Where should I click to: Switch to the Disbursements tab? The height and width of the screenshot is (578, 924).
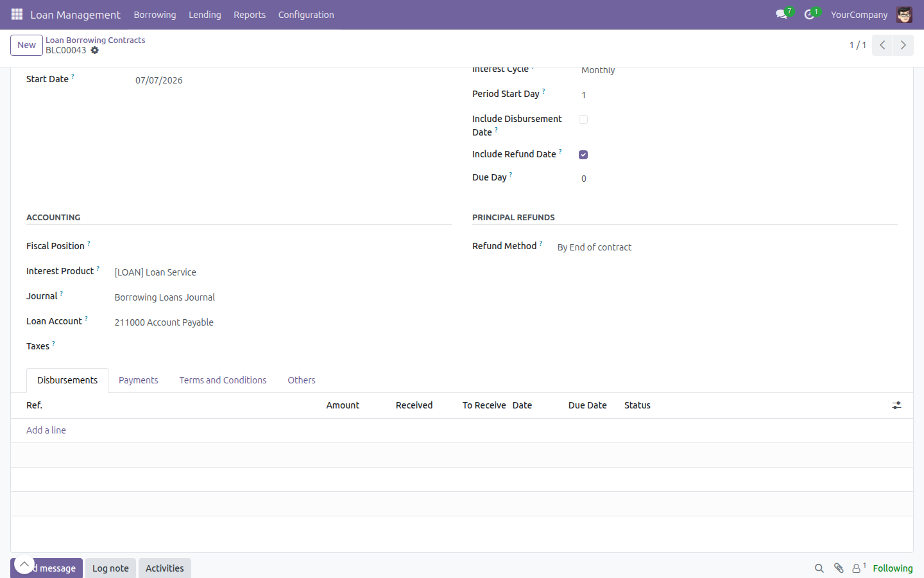click(x=67, y=380)
